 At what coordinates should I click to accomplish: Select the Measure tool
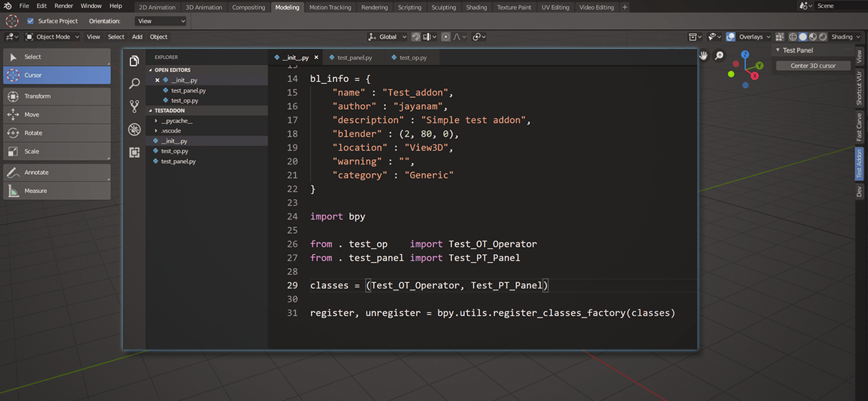point(57,191)
